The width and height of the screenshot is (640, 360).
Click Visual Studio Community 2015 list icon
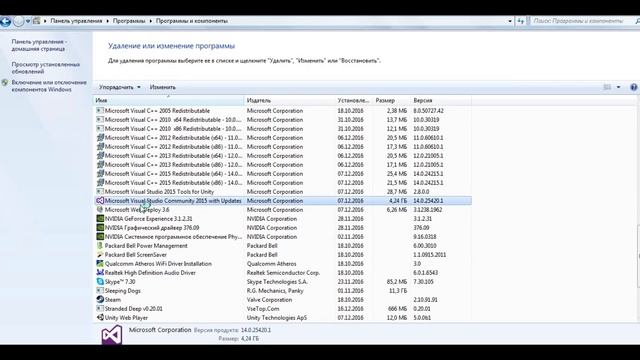tap(100, 200)
